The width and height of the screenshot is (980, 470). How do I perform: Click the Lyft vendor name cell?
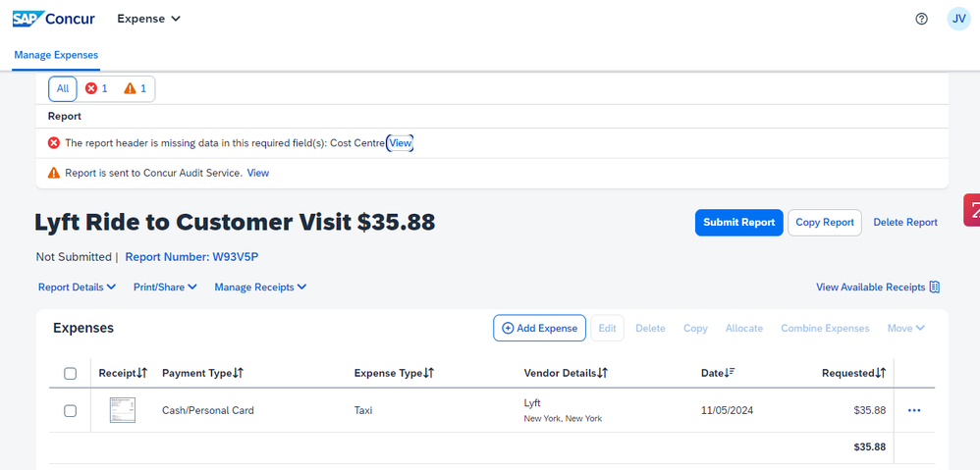click(x=532, y=403)
